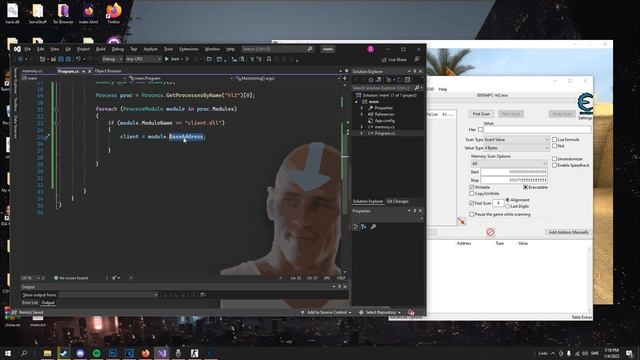640x360 pixels.
Task: Click Select Repository in status bar
Action: (379, 313)
